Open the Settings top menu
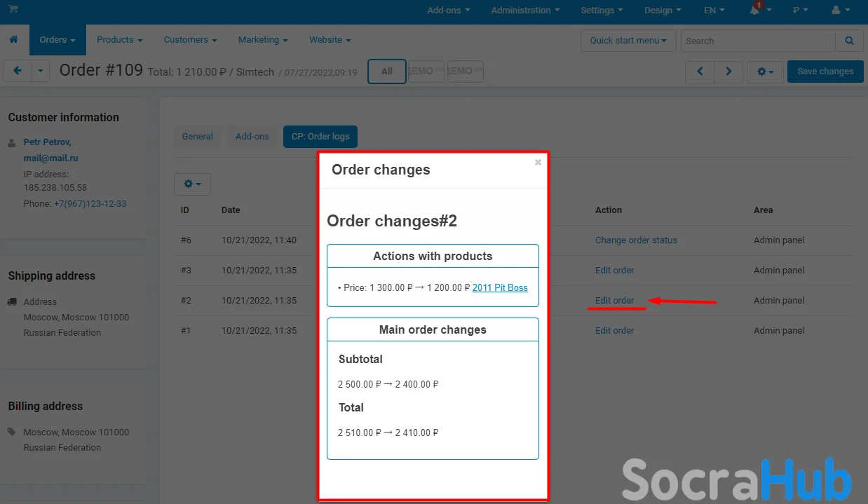This screenshot has height=504, width=868. [x=602, y=11]
